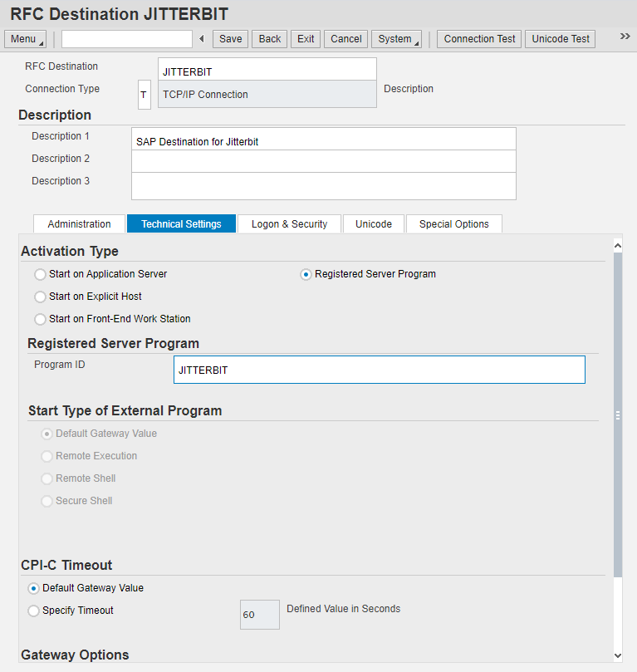Viewport: 637px width, 672px height.
Task: Save the RFC destination
Action: coord(230,39)
